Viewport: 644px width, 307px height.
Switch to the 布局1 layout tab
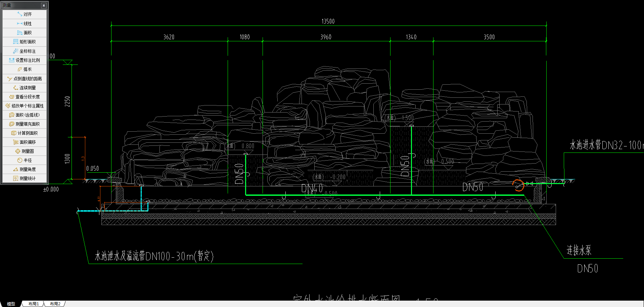(x=34, y=304)
